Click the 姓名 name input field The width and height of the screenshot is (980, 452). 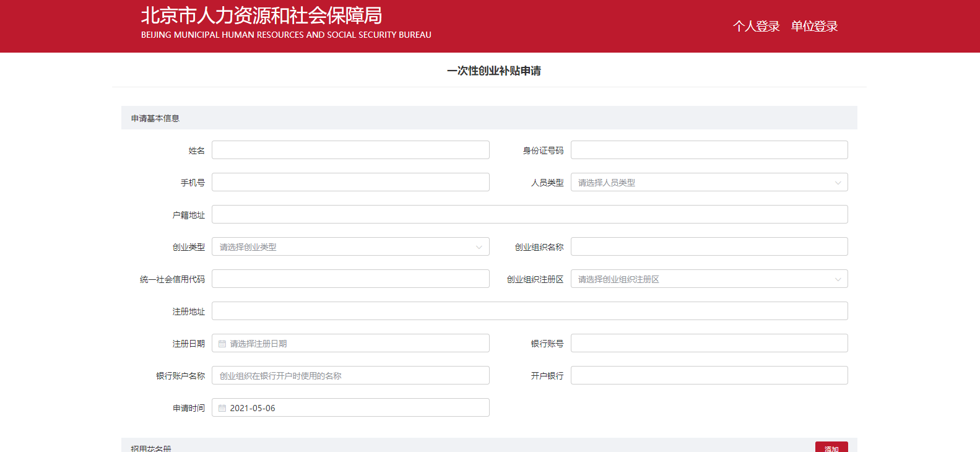click(350, 150)
